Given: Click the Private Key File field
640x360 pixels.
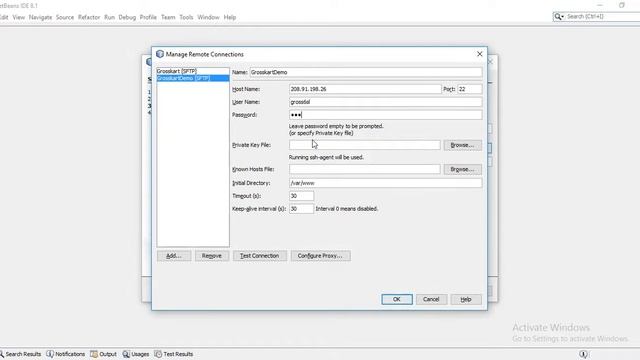Looking at the screenshot, I should click(364, 145).
